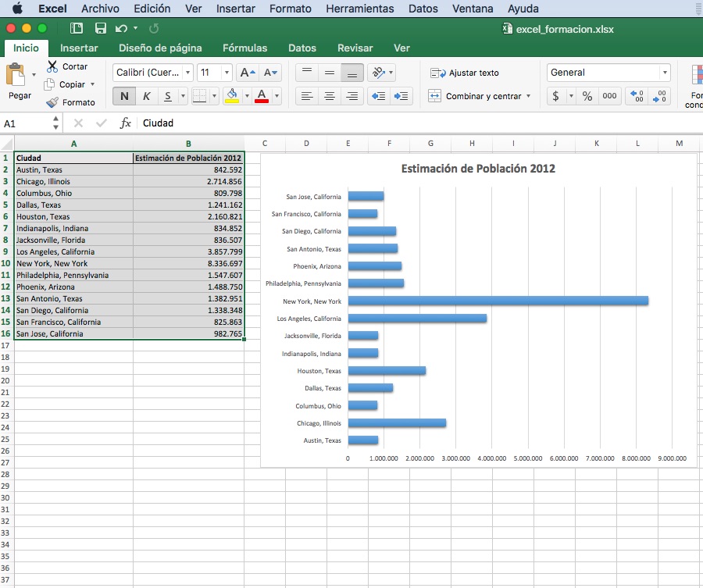Click the Undo arrow icon

pos(121,29)
